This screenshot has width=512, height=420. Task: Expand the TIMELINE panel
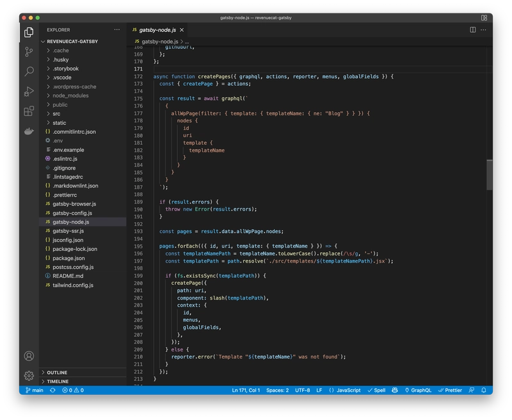(83, 382)
